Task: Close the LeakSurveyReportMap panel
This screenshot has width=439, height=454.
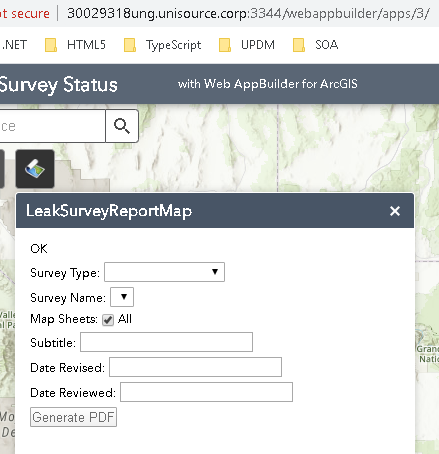Action: point(395,211)
